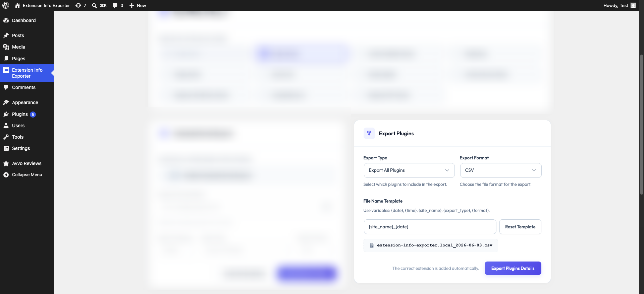Click the chevron of the CSV format select
644x294 pixels.
[x=534, y=170]
